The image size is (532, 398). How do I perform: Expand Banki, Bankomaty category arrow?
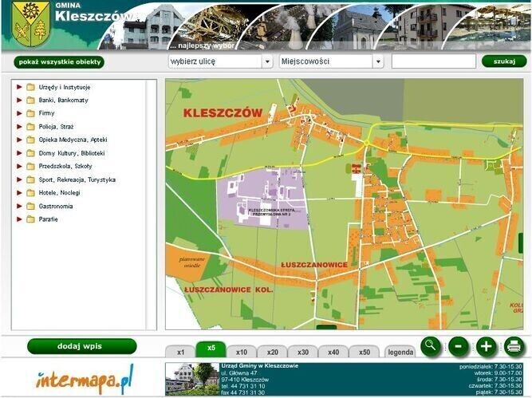(x=19, y=100)
